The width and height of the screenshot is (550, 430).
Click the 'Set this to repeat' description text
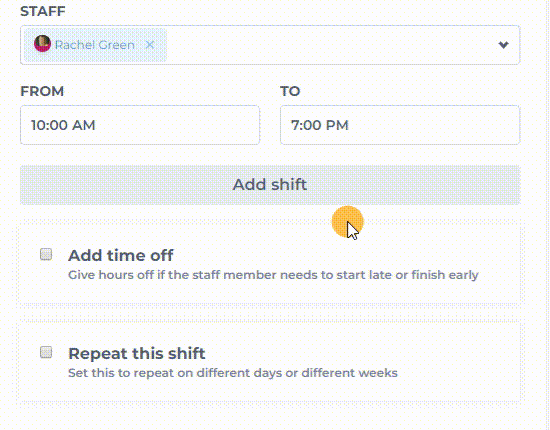point(233,373)
